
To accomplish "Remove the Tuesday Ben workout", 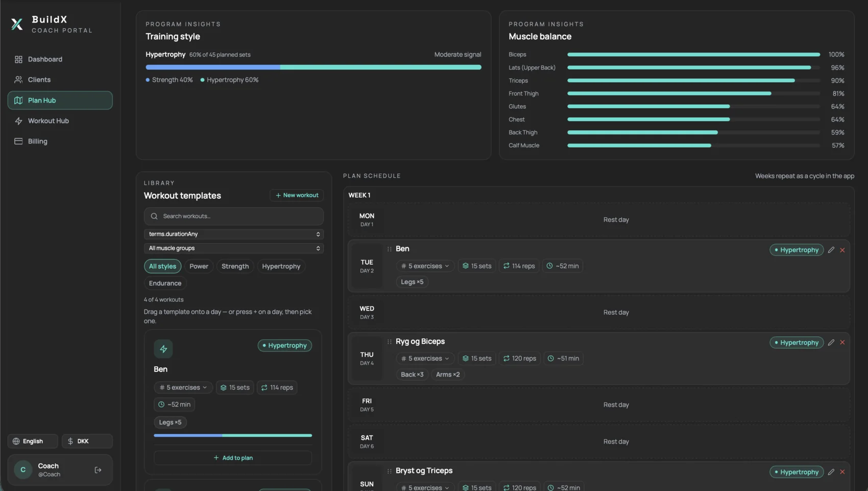I will click(x=842, y=250).
